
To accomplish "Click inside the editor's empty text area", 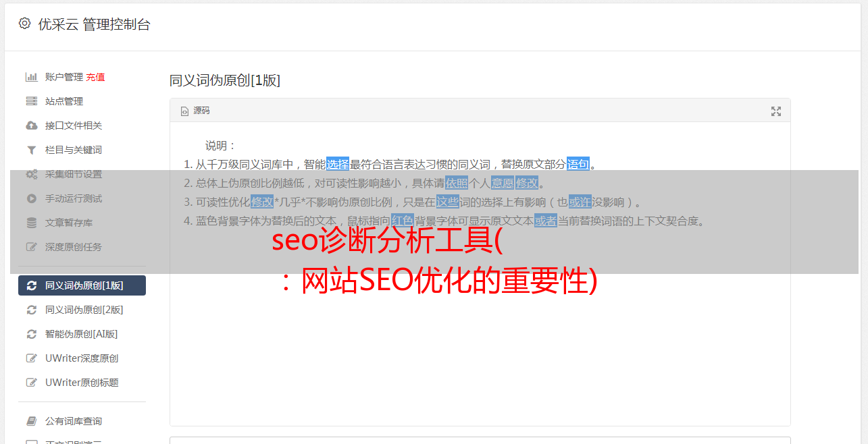I will click(480, 351).
